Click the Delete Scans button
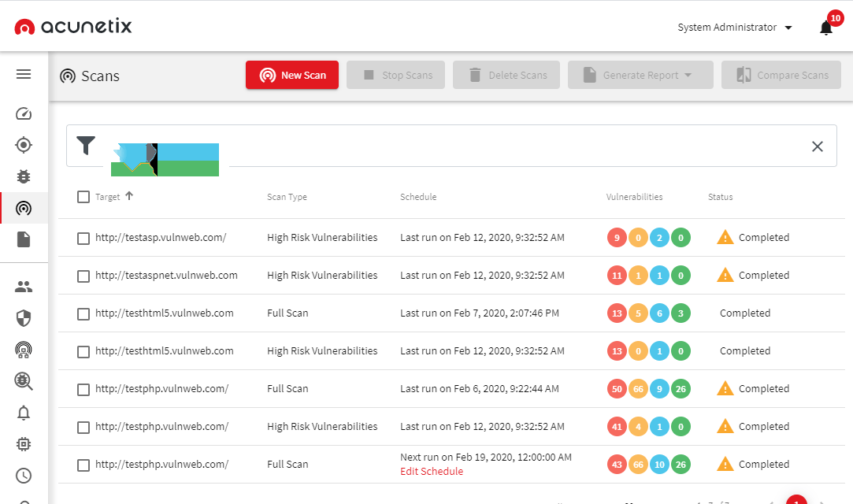Screen dimensions: 853x504 [x=506, y=75]
